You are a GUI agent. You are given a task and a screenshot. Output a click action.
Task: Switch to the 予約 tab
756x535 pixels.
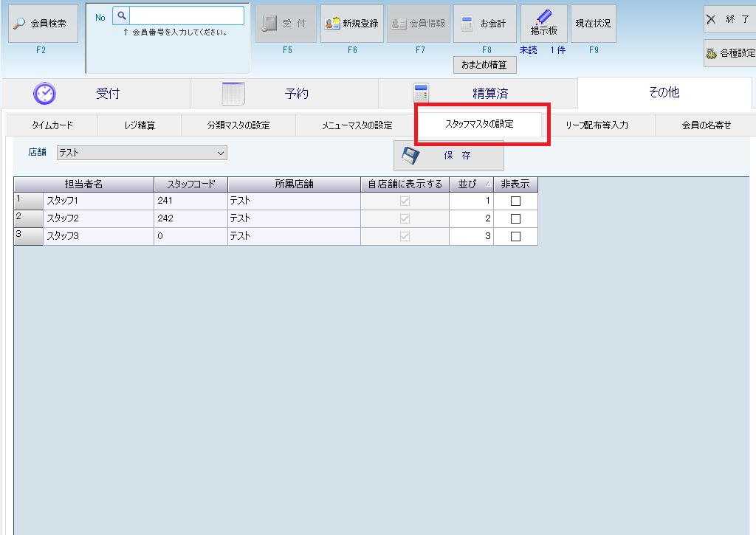click(x=284, y=93)
